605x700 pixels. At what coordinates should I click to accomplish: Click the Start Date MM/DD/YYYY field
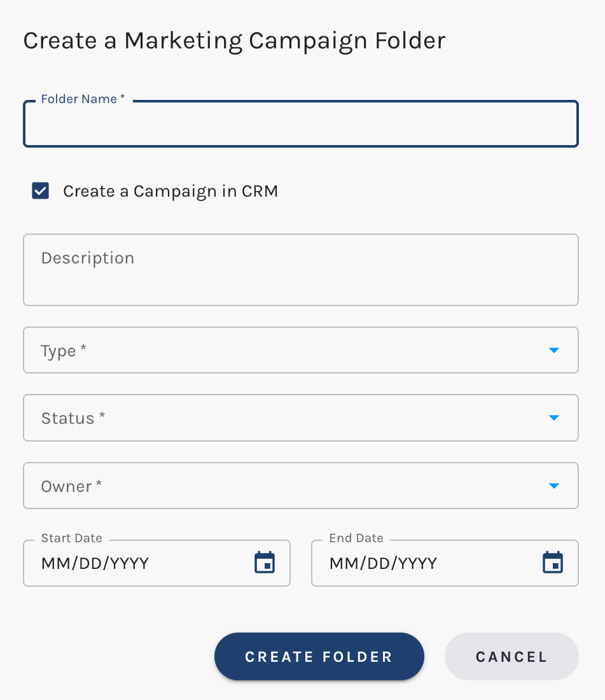tap(95, 563)
